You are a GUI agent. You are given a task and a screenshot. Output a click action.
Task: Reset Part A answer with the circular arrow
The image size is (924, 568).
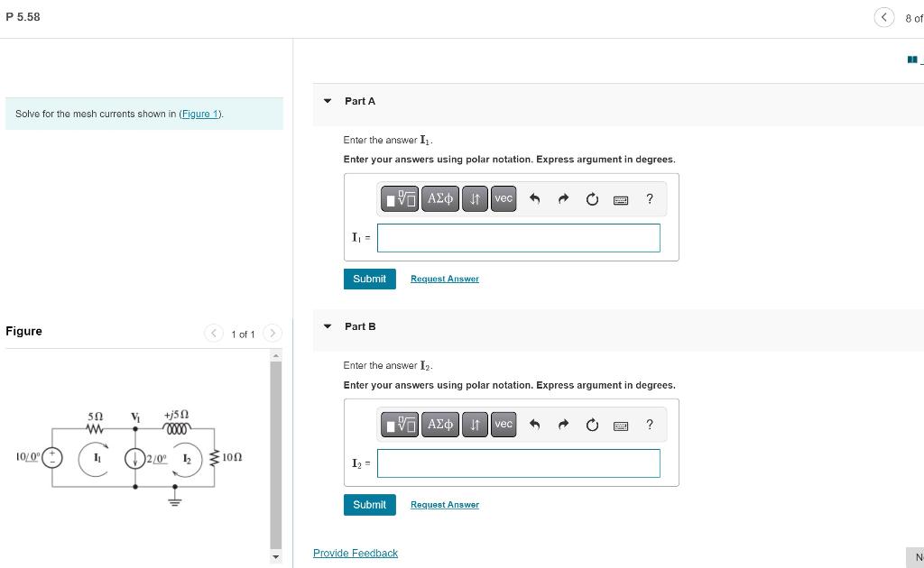(x=592, y=198)
